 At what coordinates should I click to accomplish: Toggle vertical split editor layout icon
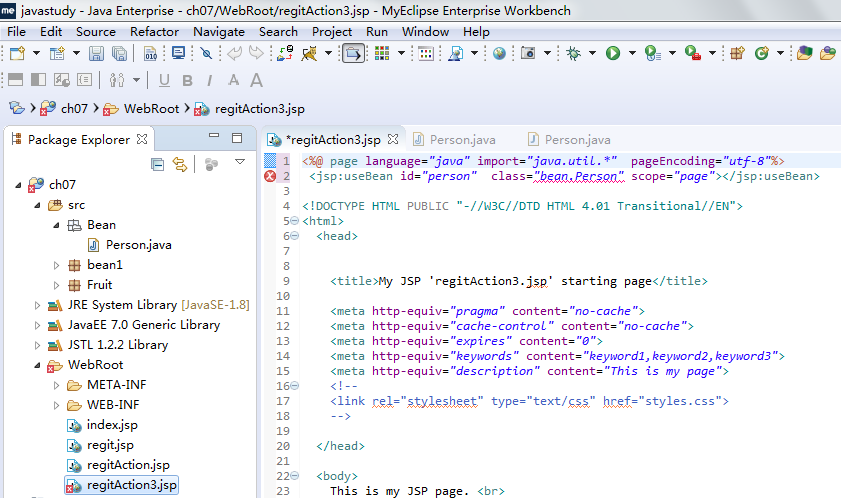pyautogui.click(x=38, y=80)
